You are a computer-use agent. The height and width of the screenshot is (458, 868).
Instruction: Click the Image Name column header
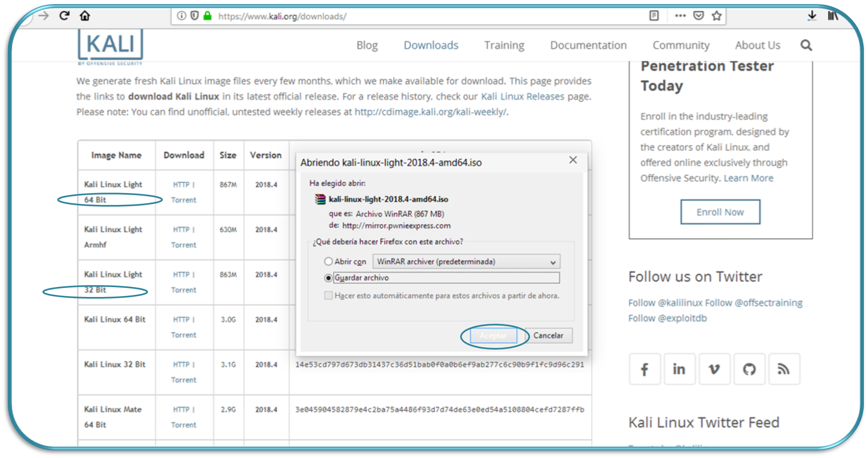116,155
